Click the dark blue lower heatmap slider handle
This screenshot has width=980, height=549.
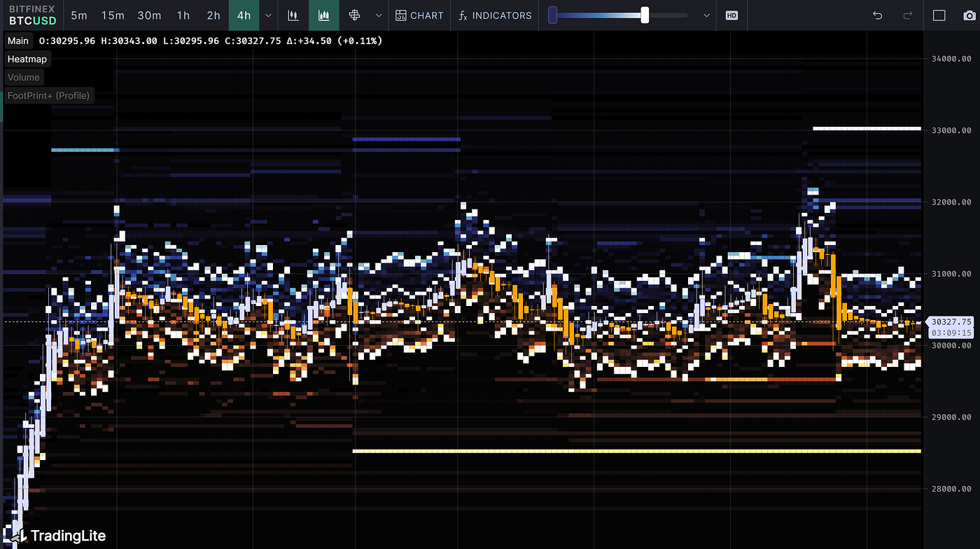553,15
